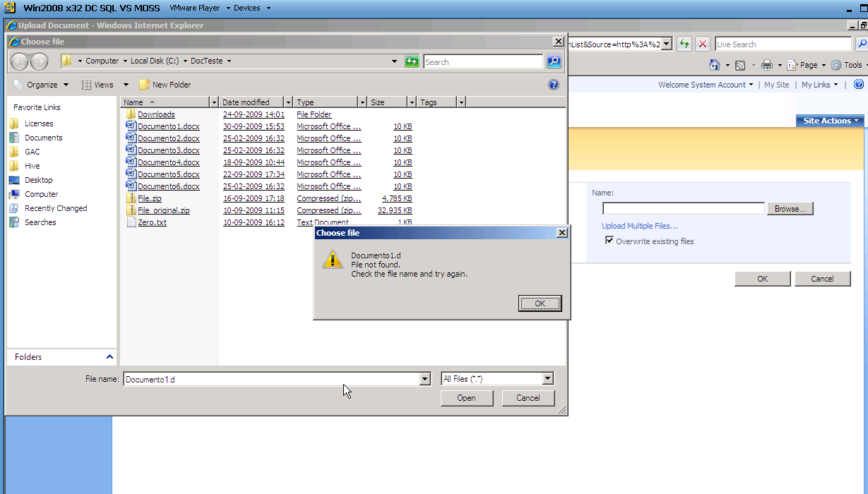Toggle the Overwrite existing files checkbox
Image resolution: width=868 pixels, height=494 pixels.
point(610,241)
